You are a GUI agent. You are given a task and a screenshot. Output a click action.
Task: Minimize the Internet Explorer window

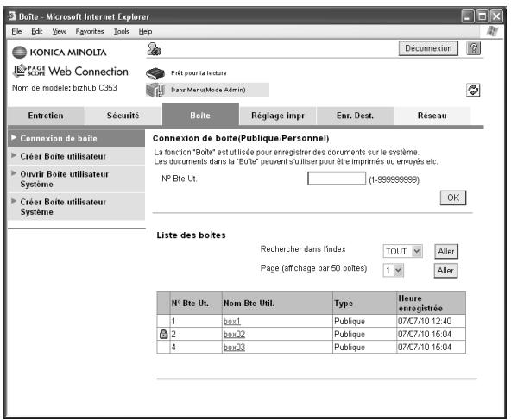coord(468,16)
